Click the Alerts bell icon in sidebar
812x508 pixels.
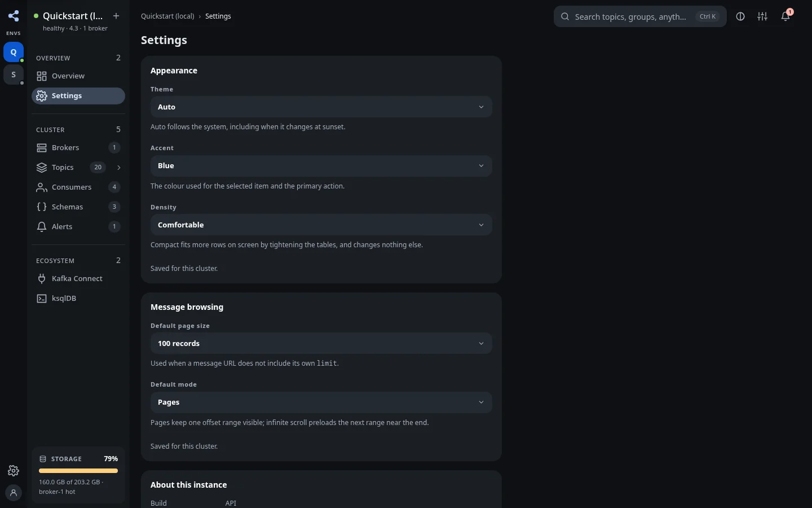tap(42, 227)
